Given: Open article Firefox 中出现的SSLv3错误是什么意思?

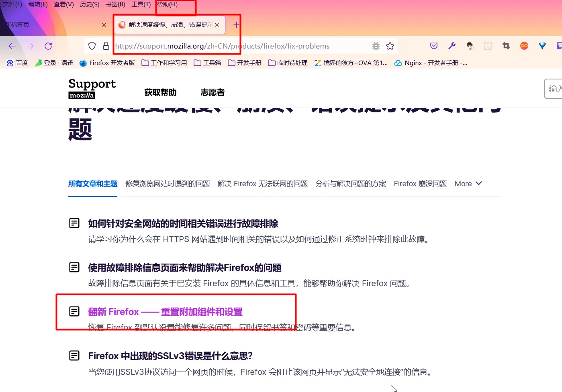Looking at the screenshot, I should [x=170, y=356].
